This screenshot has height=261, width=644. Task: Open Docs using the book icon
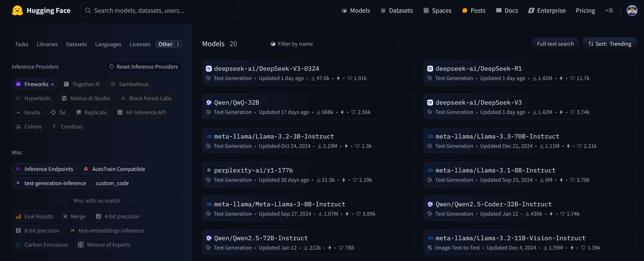tap(499, 10)
